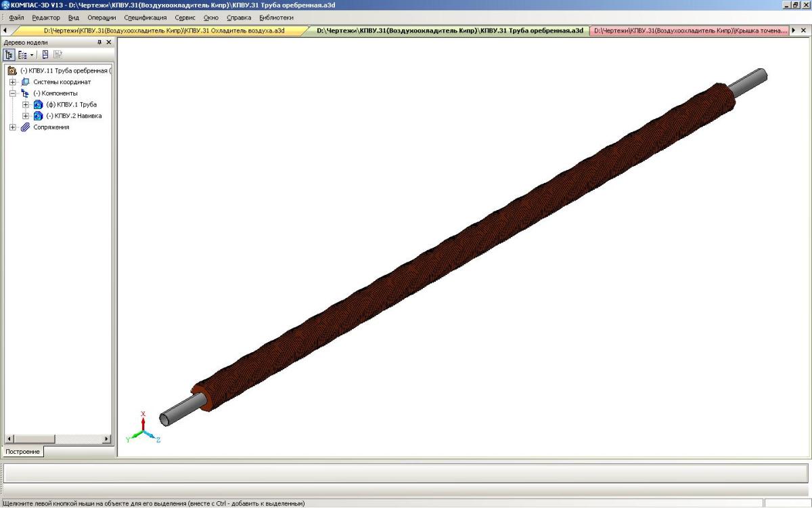Expand the КПВУ.1 Труба component
This screenshot has width=812, height=508.
[x=26, y=104]
